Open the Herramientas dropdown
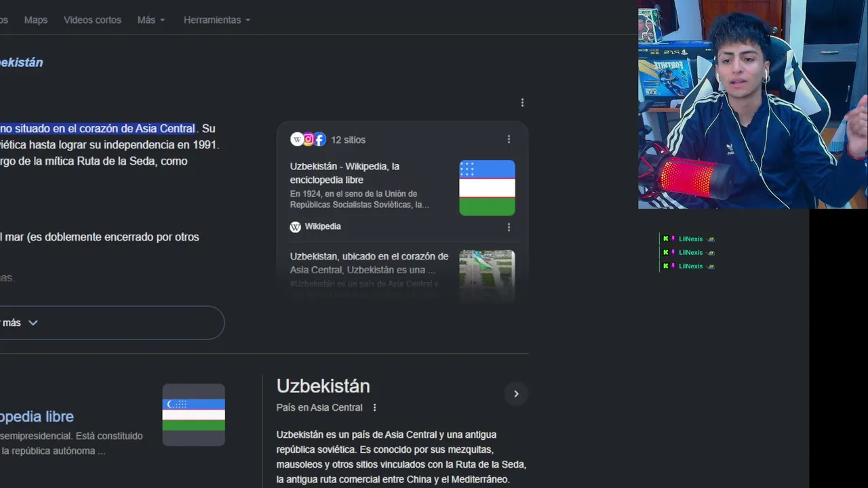The image size is (868, 488). [x=217, y=20]
